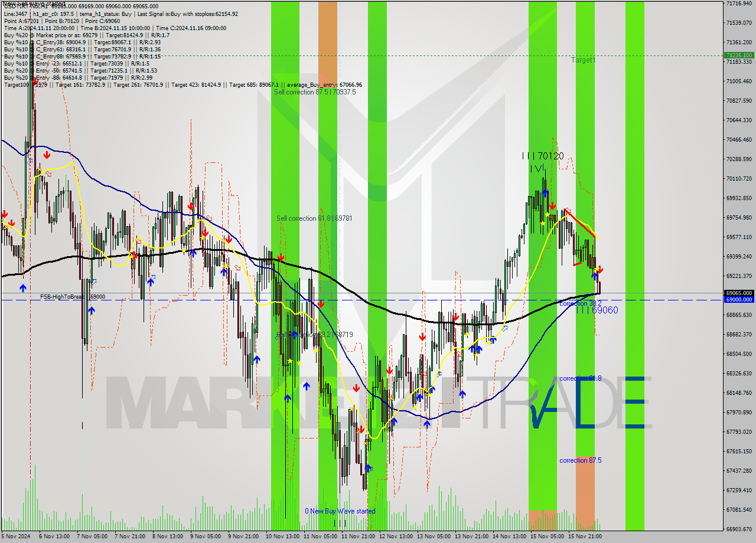The image size is (756, 543).
Task: Click the 68148.760 price axis value
Action: click(x=739, y=392)
